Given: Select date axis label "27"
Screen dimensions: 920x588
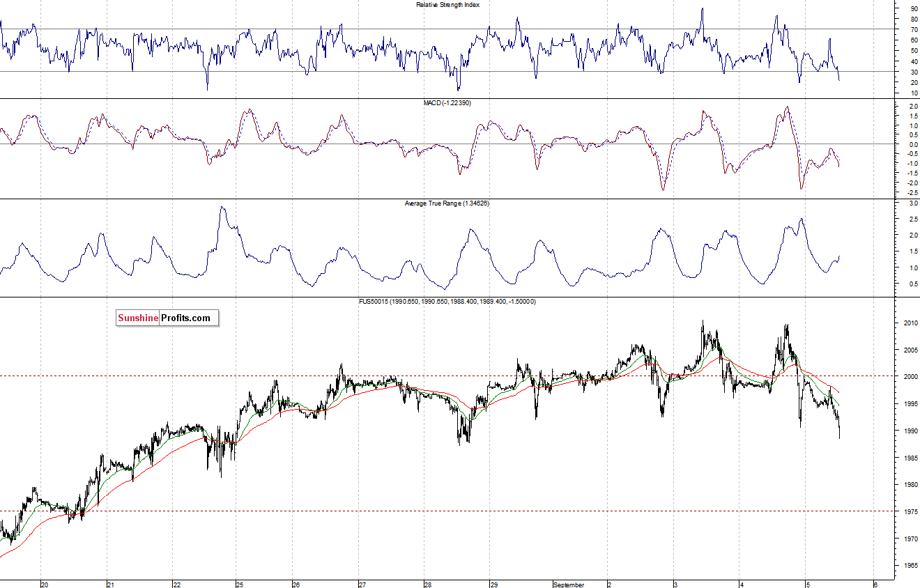Looking at the screenshot, I should (362, 585).
